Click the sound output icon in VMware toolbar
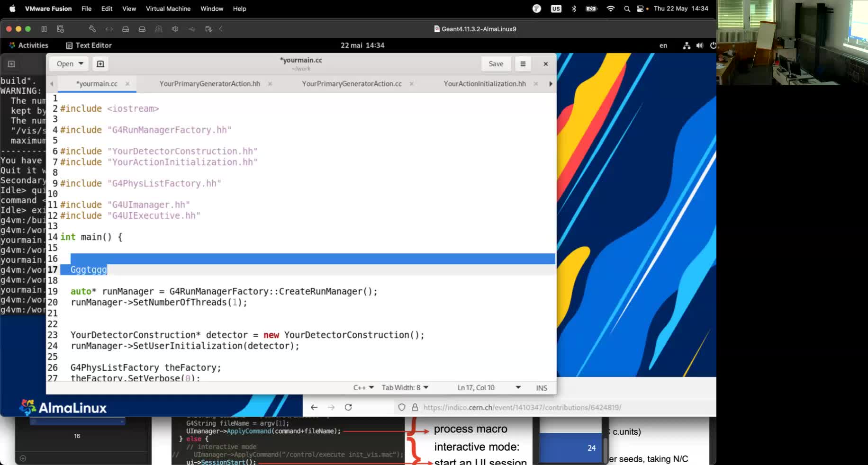868x465 pixels. (x=175, y=29)
